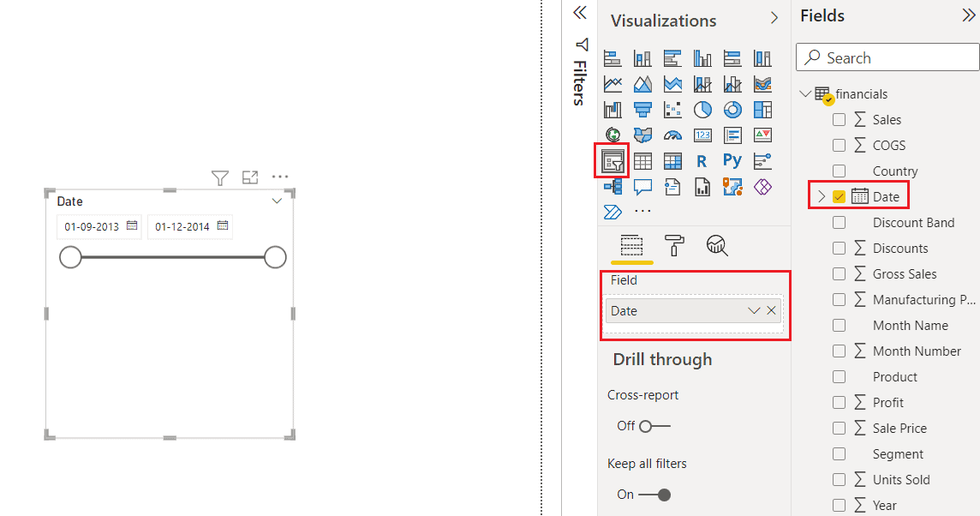Select the Table visualization icon
Screen dimensions: 980x516
point(642,160)
